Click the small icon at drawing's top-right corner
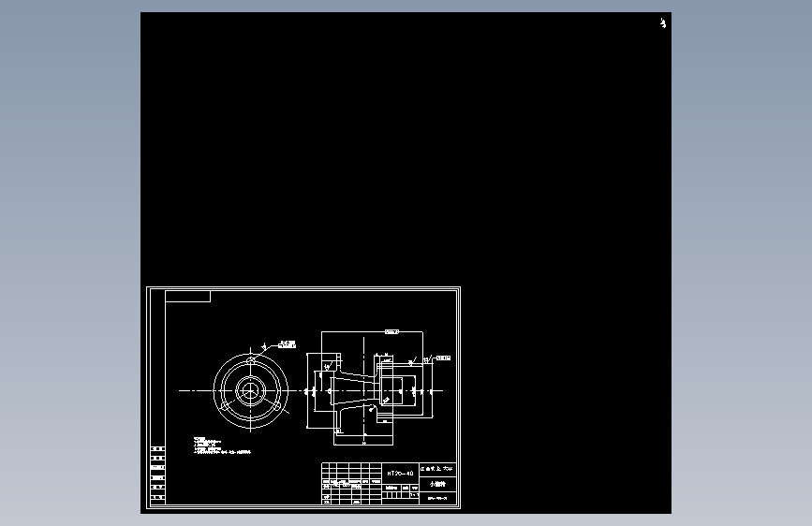The image size is (812, 526). pos(663,22)
